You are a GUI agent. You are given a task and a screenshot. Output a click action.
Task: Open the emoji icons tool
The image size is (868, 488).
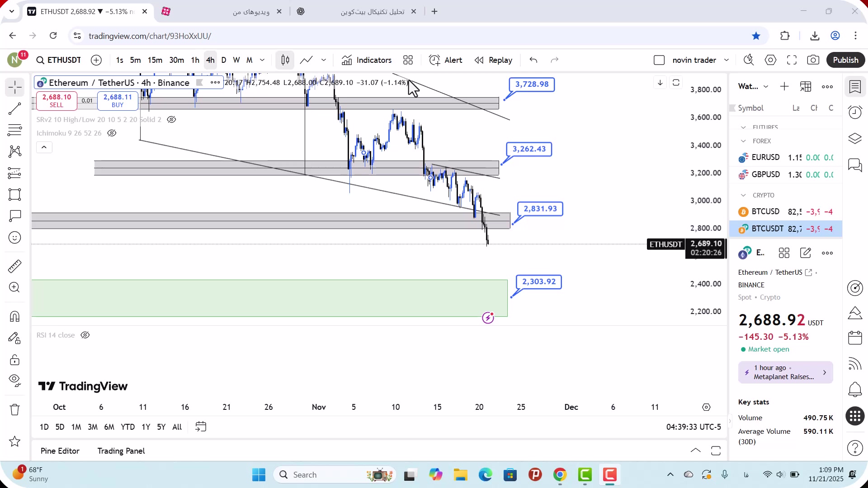15,238
